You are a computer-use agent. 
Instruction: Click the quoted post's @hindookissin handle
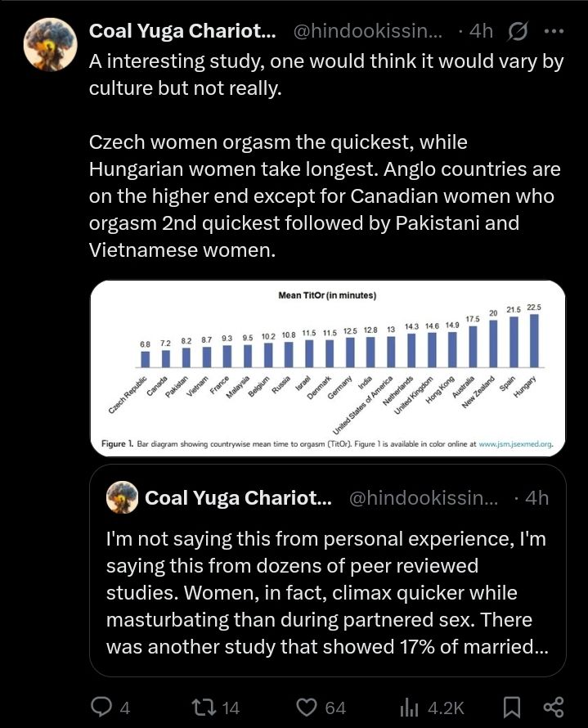pos(424,497)
